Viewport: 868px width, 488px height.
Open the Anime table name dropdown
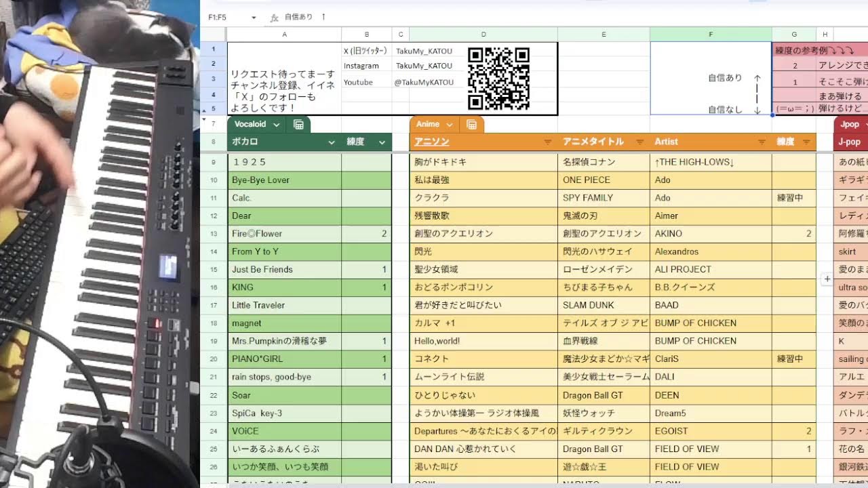pos(449,124)
